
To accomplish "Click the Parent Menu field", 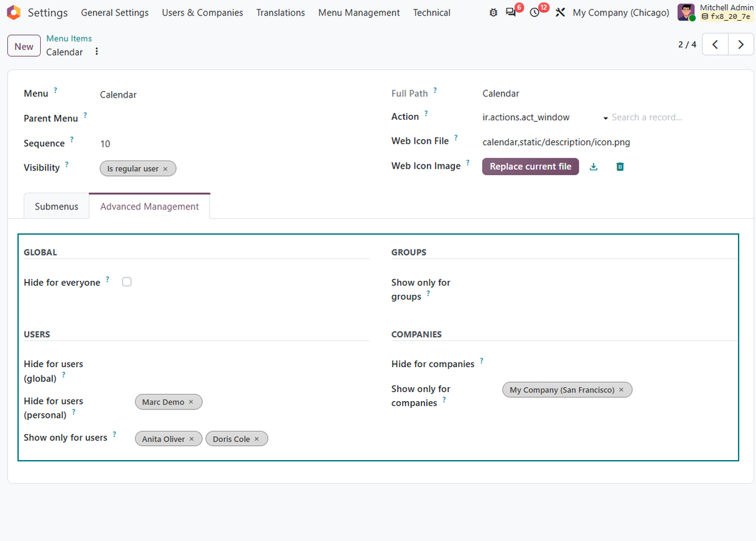I will (234, 118).
